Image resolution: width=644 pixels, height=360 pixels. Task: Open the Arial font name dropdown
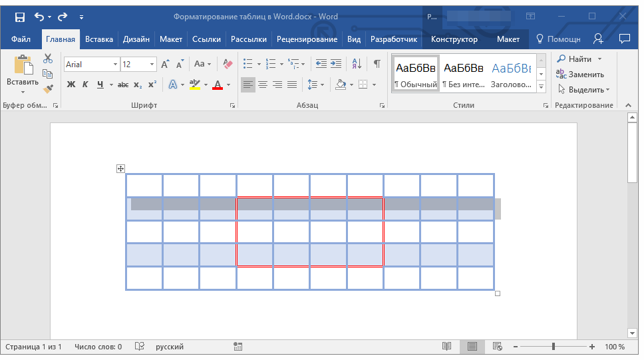(115, 65)
